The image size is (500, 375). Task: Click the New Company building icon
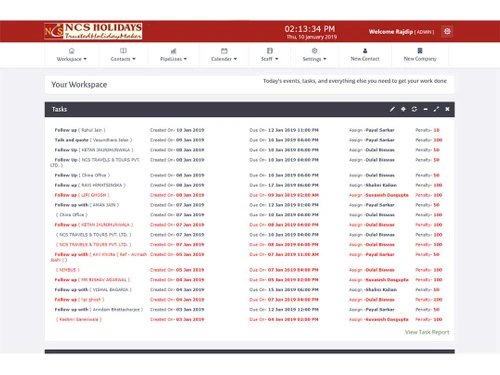[x=420, y=51]
